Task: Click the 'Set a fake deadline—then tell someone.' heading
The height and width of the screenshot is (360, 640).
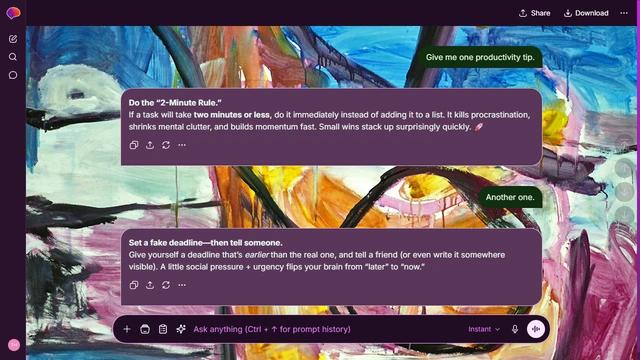Action: (x=205, y=242)
